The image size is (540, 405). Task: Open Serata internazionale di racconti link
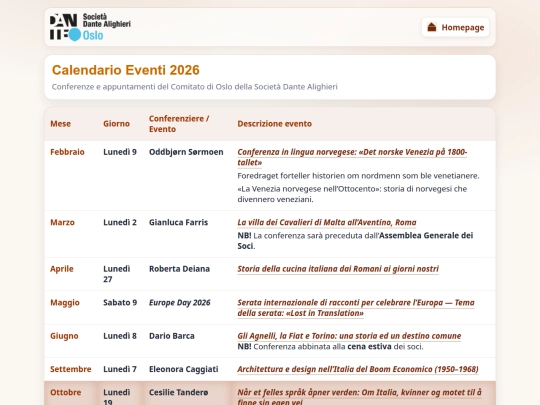click(356, 308)
